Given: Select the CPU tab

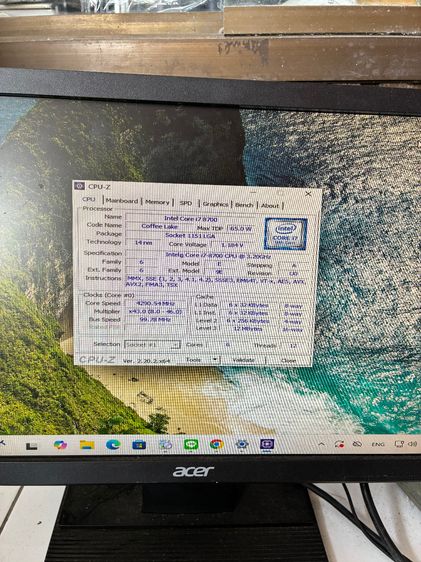Looking at the screenshot, I should (88, 199).
